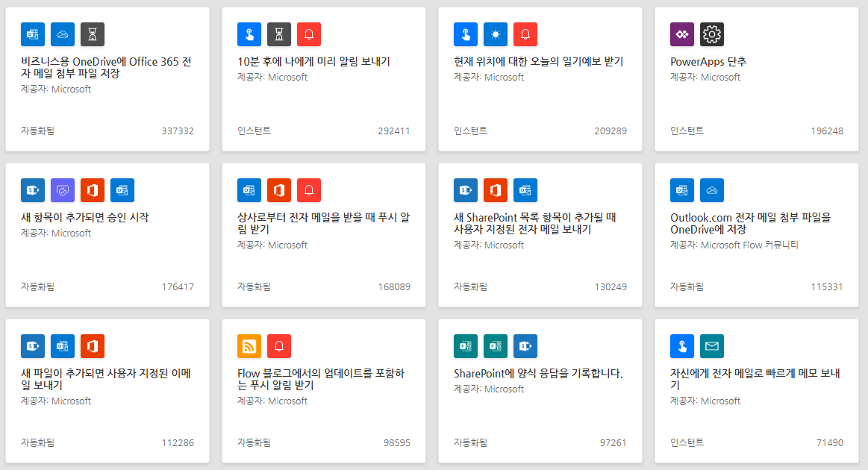Click the sun weather icon in 일기예보 card

tap(496, 34)
